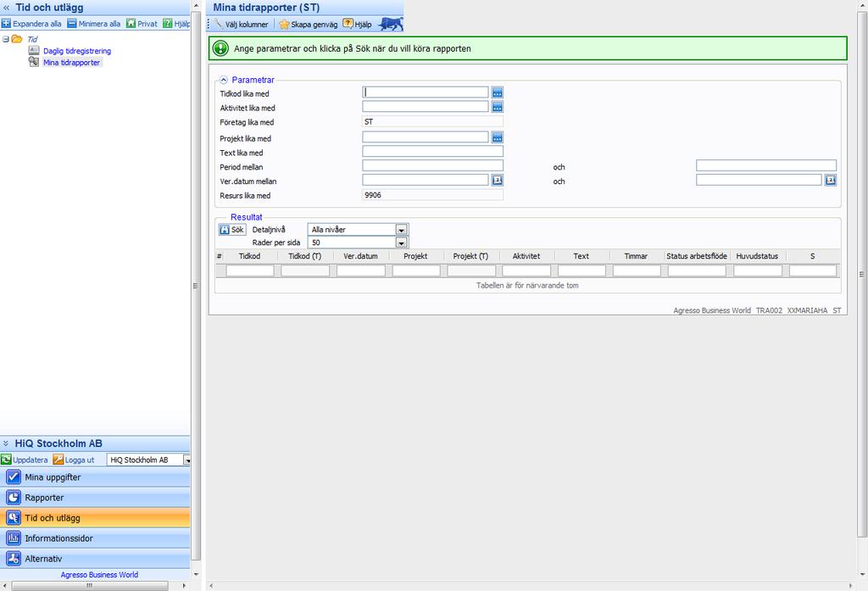The height and width of the screenshot is (591, 868).
Task: Click the Tidkod lika med input field
Action: [426, 92]
